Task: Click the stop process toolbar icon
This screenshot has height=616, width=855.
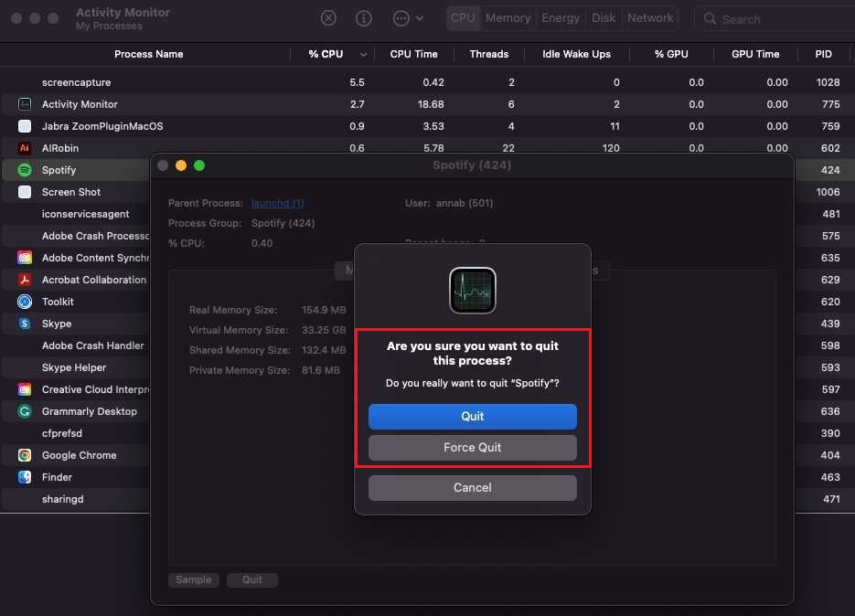Action: (328, 18)
